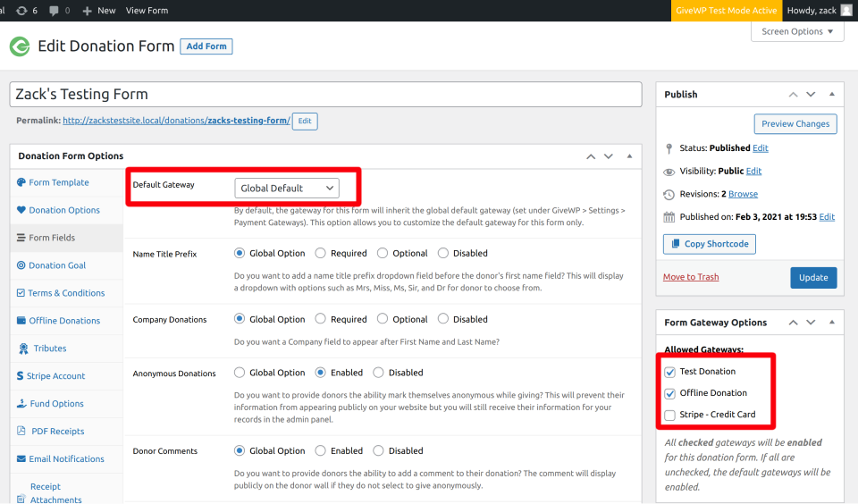Click the Email Notifications envelope icon
Screen dimensions: 858x504
click(21, 458)
